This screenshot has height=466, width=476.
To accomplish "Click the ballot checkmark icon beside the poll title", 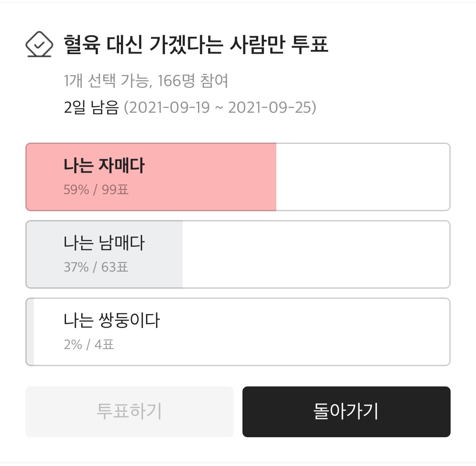I will click(40, 44).
